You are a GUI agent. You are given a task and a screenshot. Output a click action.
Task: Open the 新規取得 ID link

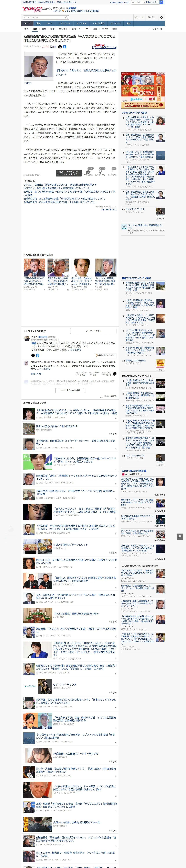click(x=72, y=8)
